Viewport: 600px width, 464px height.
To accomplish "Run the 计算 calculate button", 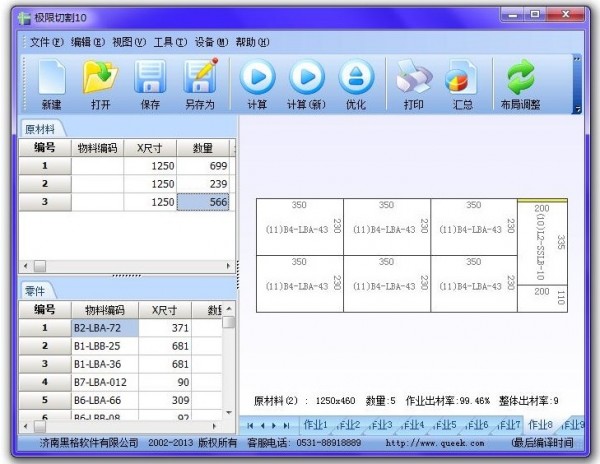I will (257, 84).
